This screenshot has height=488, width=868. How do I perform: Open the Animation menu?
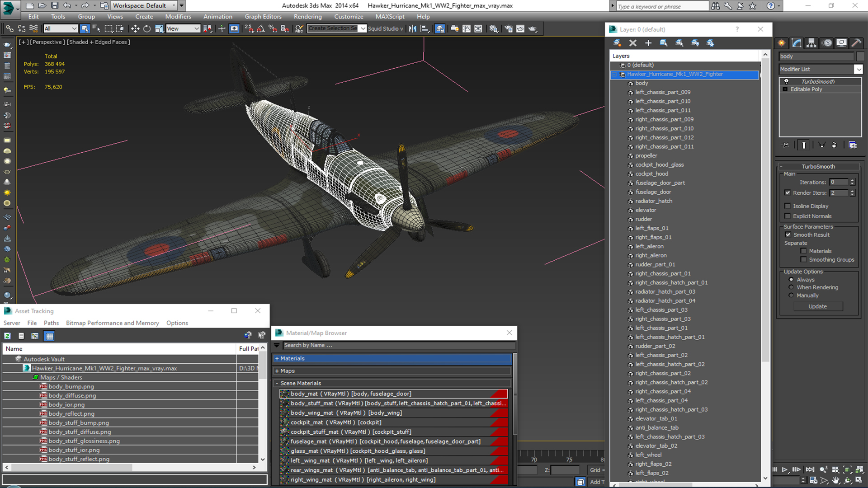coord(218,17)
